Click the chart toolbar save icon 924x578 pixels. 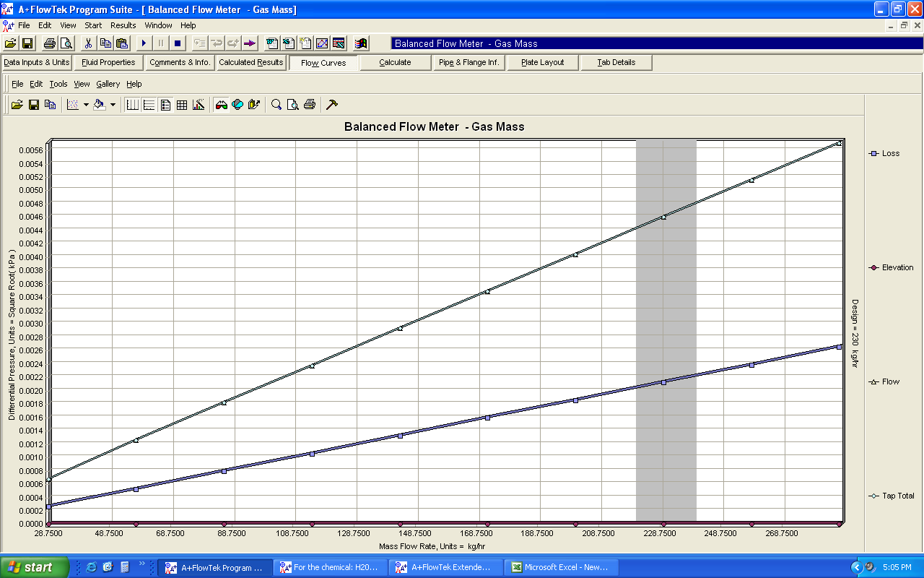pyautogui.click(x=33, y=105)
